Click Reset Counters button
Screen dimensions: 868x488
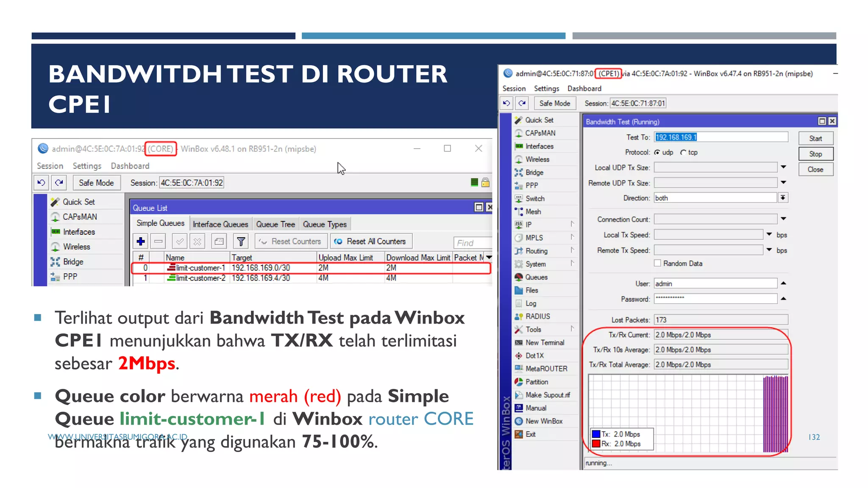pyautogui.click(x=290, y=241)
